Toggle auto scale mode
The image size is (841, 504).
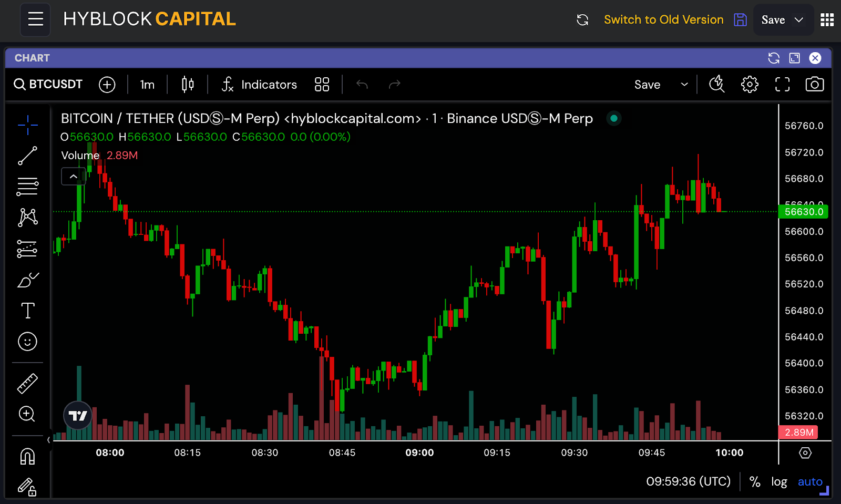pyautogui.click(x=810, y=481)
